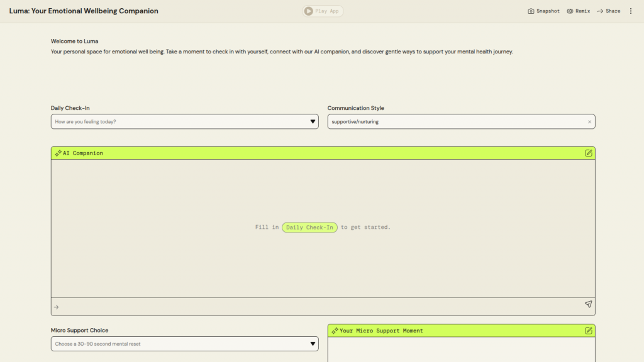Expand the Daily Check-In dropdown arrow

click(313, 122)
